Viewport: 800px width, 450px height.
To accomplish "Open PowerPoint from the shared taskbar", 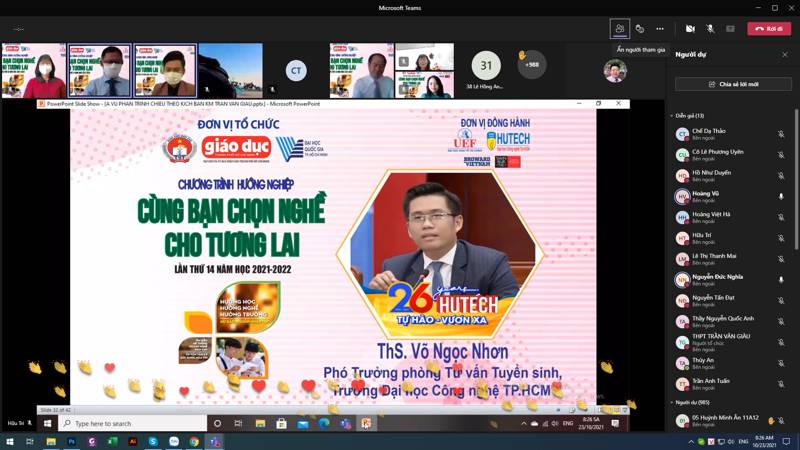I will 366,424.
